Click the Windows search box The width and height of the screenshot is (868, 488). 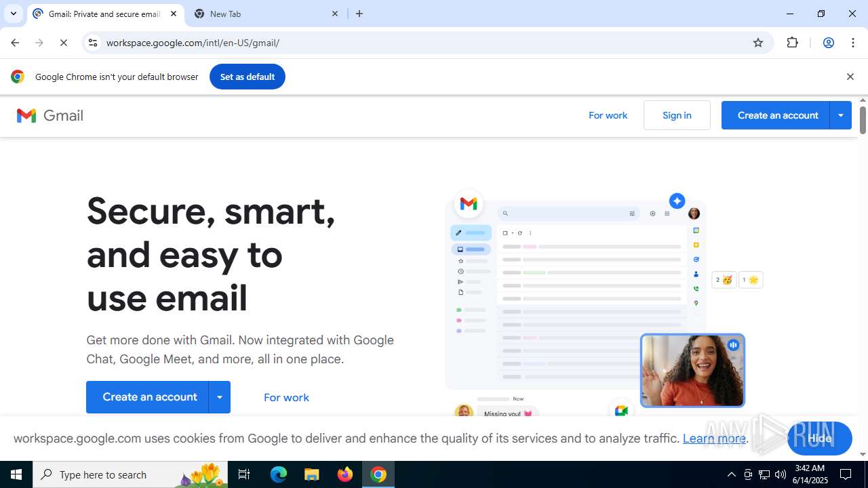pyautogui.click(x=130, y=474)
